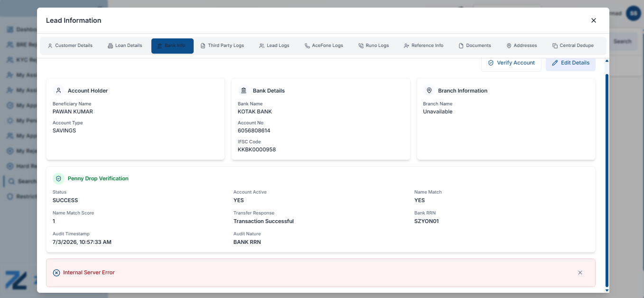644x298 pixels.
Task: Click the dialog's vertical scrollbar
Action: tap(607, 180)
